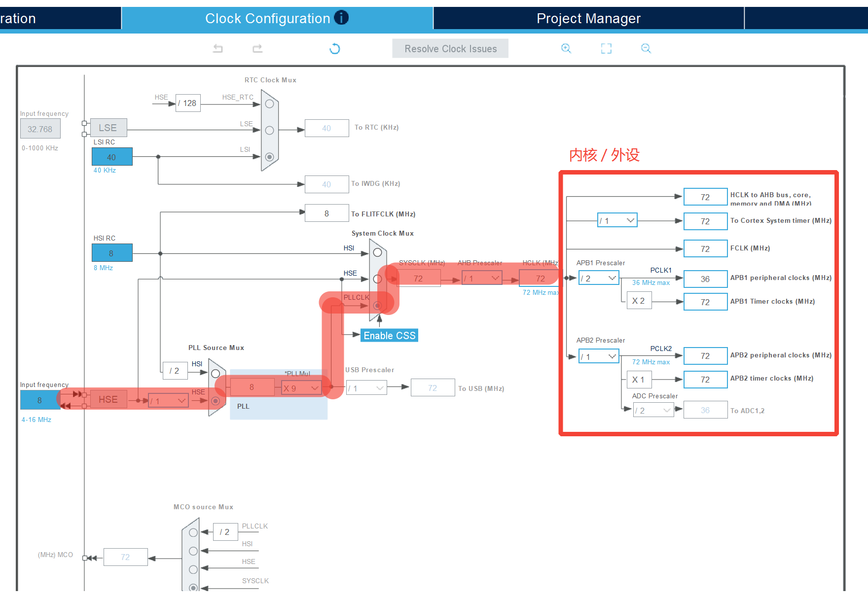The image size is (868, 596).
Task: Select HSE in PLL Source Mux
Action: (216, 401)
